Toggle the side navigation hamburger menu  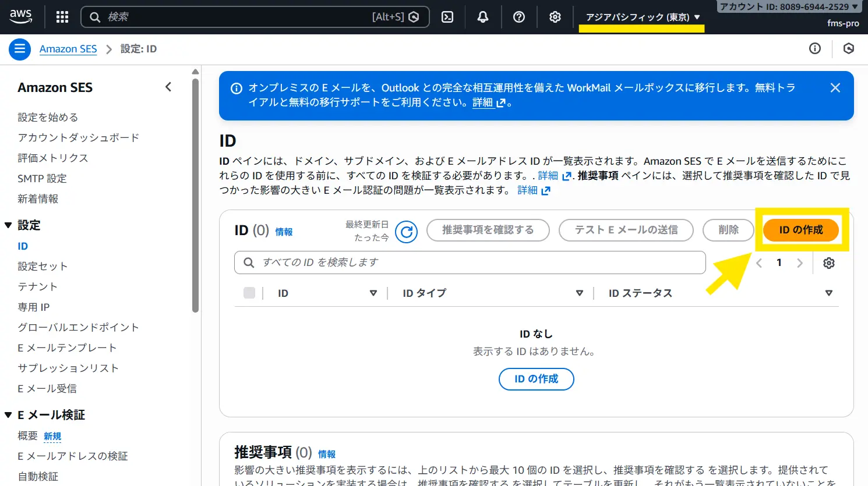tap(20, 49)
